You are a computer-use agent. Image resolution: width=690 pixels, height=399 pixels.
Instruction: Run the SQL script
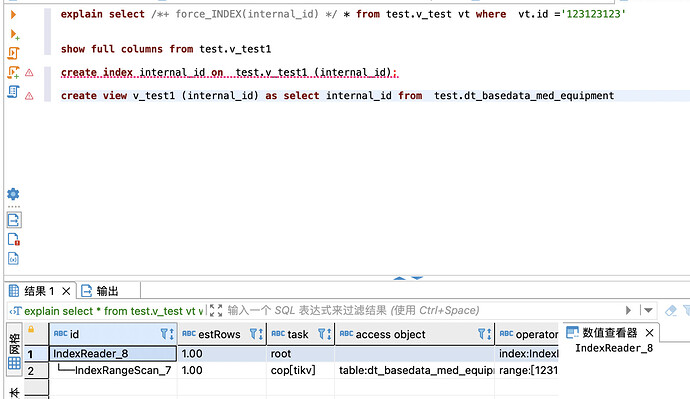click(x=13, y=53)
